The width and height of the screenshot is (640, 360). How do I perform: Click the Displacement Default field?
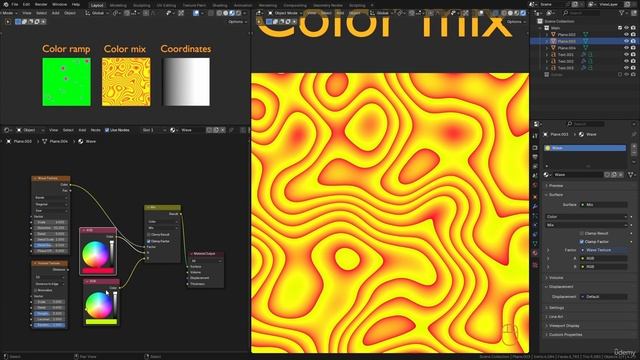point(604,297)
